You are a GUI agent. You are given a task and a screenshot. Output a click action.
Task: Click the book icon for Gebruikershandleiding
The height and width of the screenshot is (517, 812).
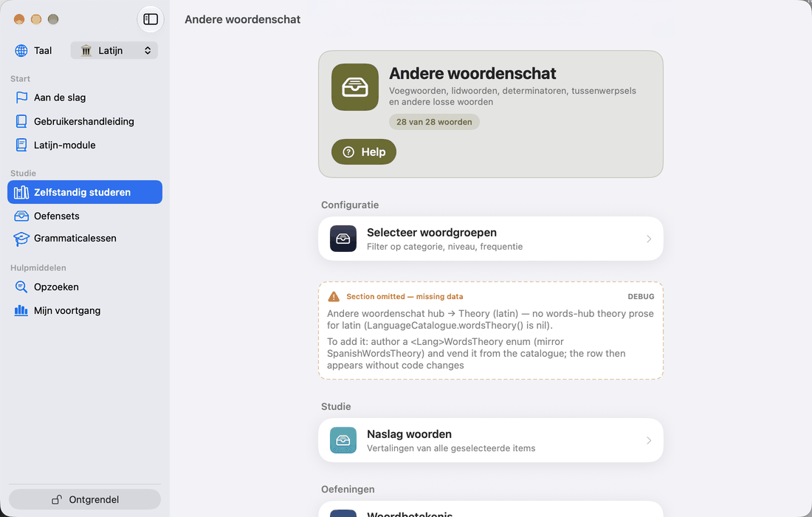click(21, 121)
